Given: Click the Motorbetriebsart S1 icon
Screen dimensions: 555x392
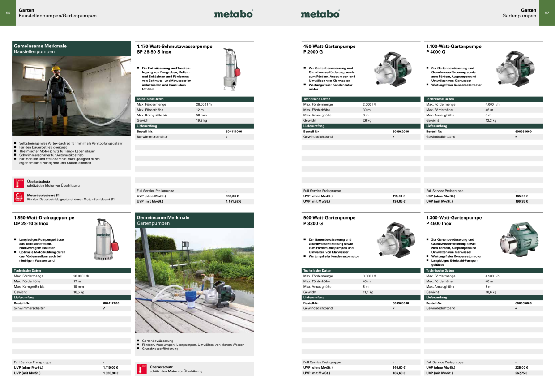Looking at the screenshot, I should pyautogui.click(x=19, y=197).
